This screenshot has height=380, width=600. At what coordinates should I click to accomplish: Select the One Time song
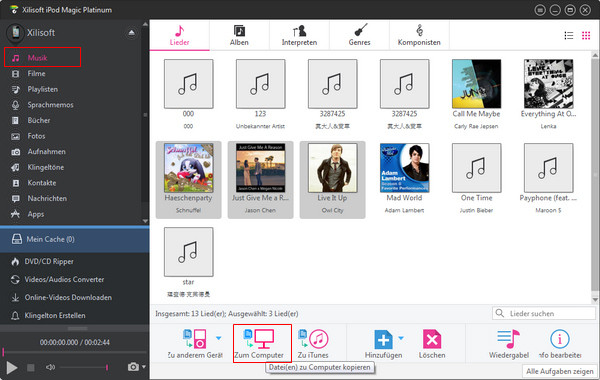point(476,178)
